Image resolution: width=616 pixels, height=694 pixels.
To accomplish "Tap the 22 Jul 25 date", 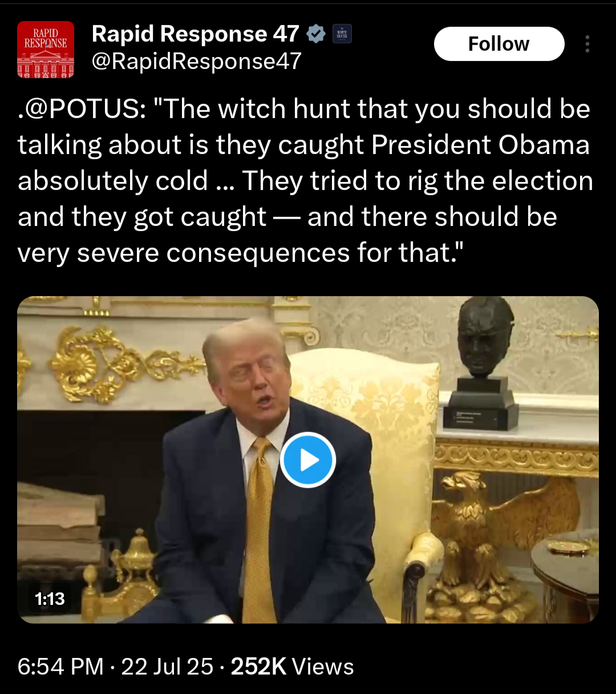I will pos(167,667).
